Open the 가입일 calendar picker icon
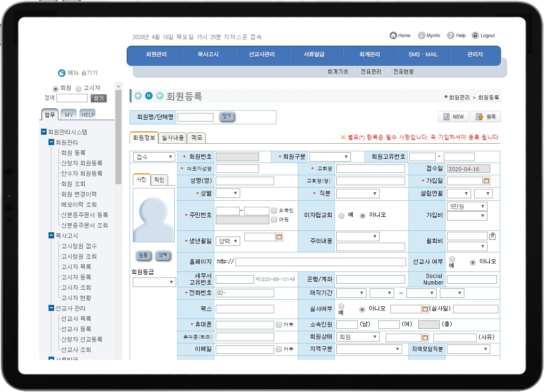Image resolution: width=544 pixels, height=392 pixels. (487, 181)
